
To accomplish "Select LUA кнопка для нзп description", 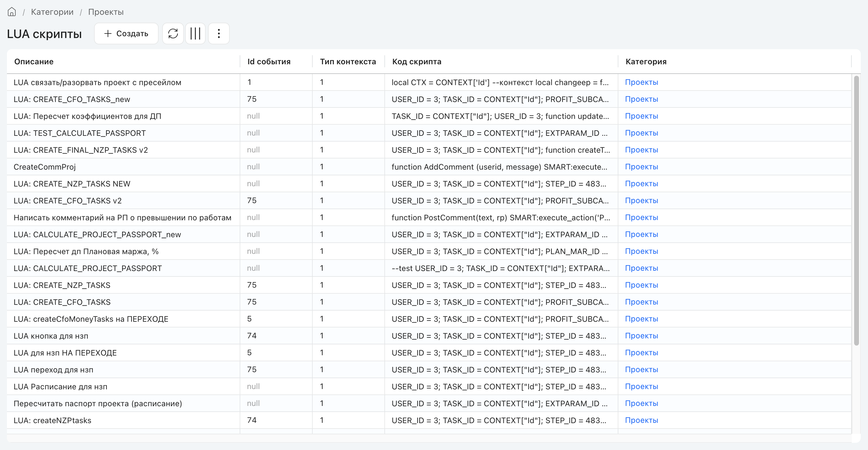I will point(51,336).
